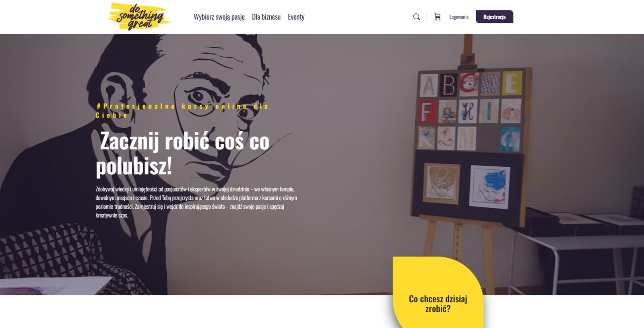The height and width of the screenshot is (328, 644).
Task: Click the Zdobywaj wiedzę description paragraph
Action: 196,202
